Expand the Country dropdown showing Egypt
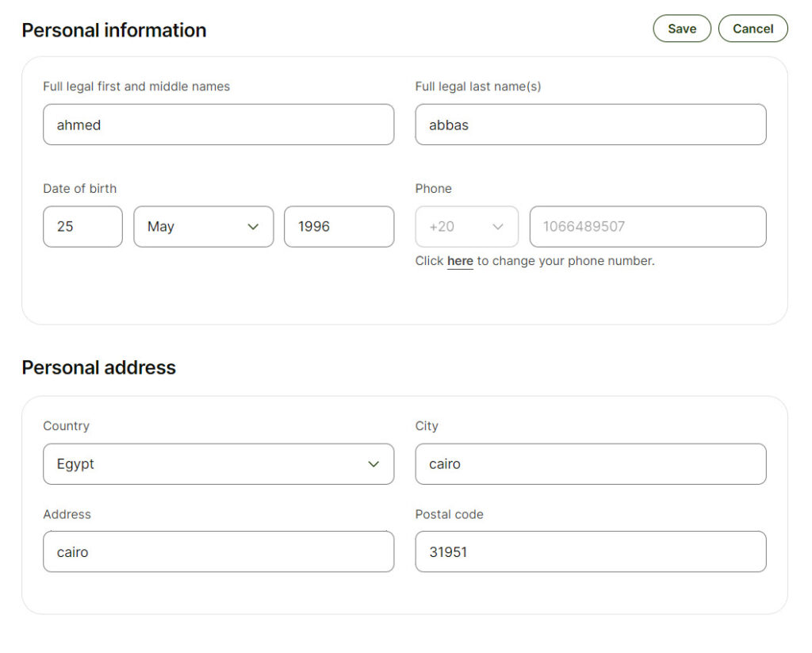The image size is (812, 653). click(x=219, y=464)
